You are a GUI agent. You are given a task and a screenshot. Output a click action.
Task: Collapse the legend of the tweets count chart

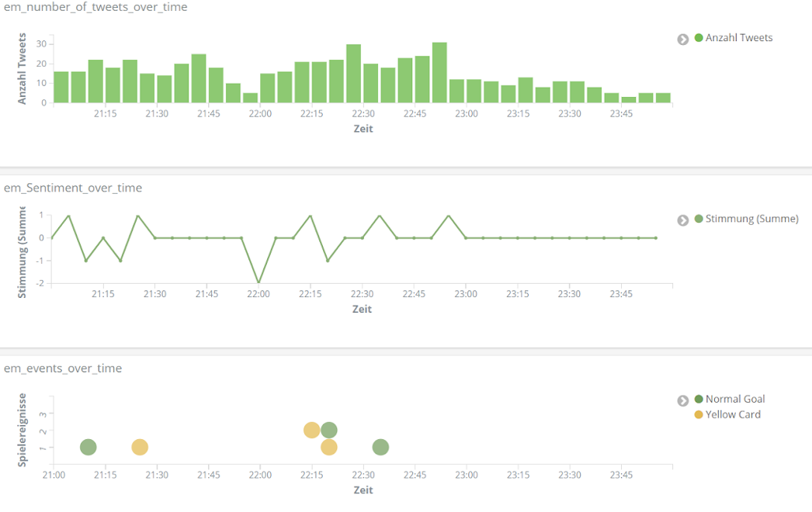(x=683, y=39)
